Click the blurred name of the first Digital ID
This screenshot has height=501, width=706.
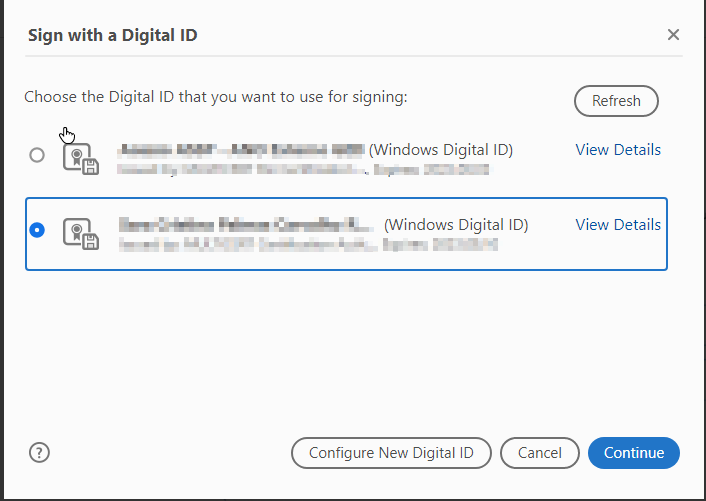tap(241, 150)
